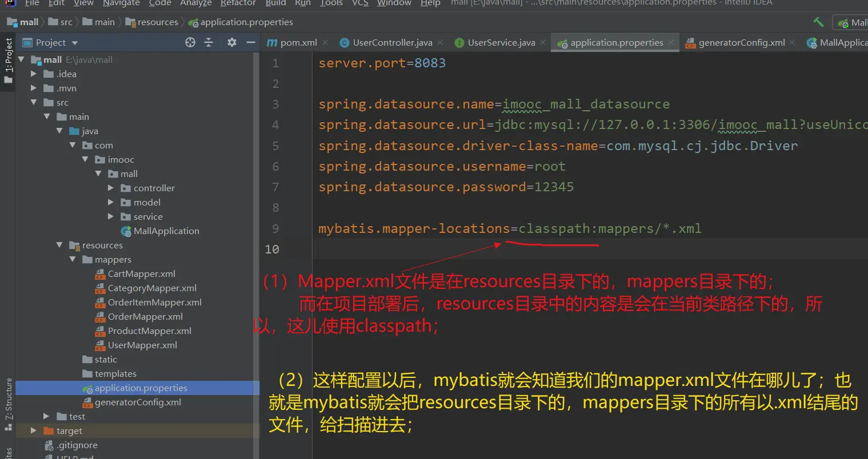Select UserMapper.xml in project tree
Image resolution: width=868 pixels, height=459 pixels.
tap(142, 345)
